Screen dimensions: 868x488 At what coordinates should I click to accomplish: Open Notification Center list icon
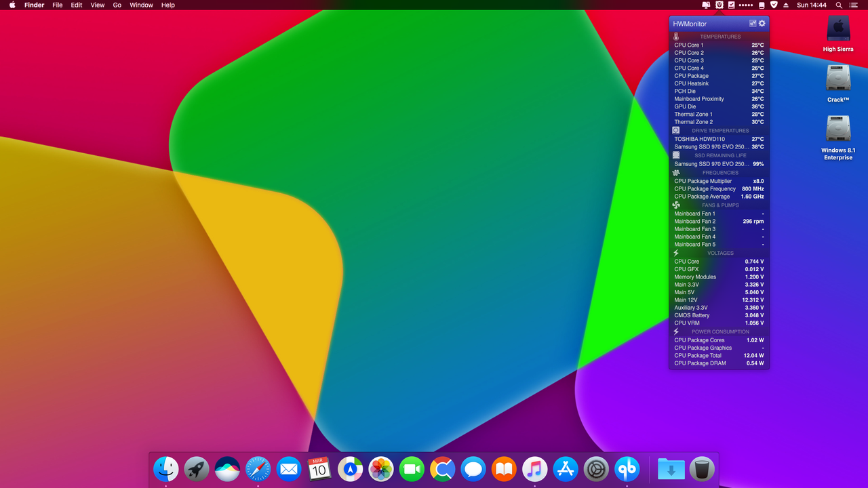(x=853, y=5)
